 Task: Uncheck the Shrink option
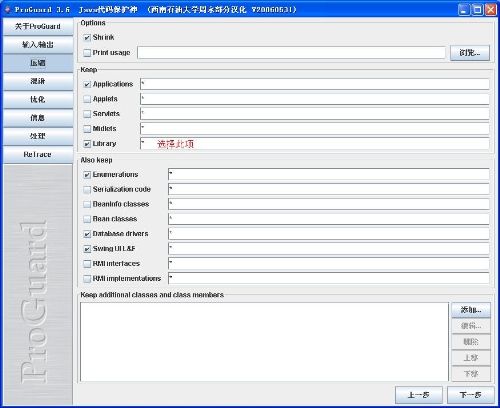point(87,38)
